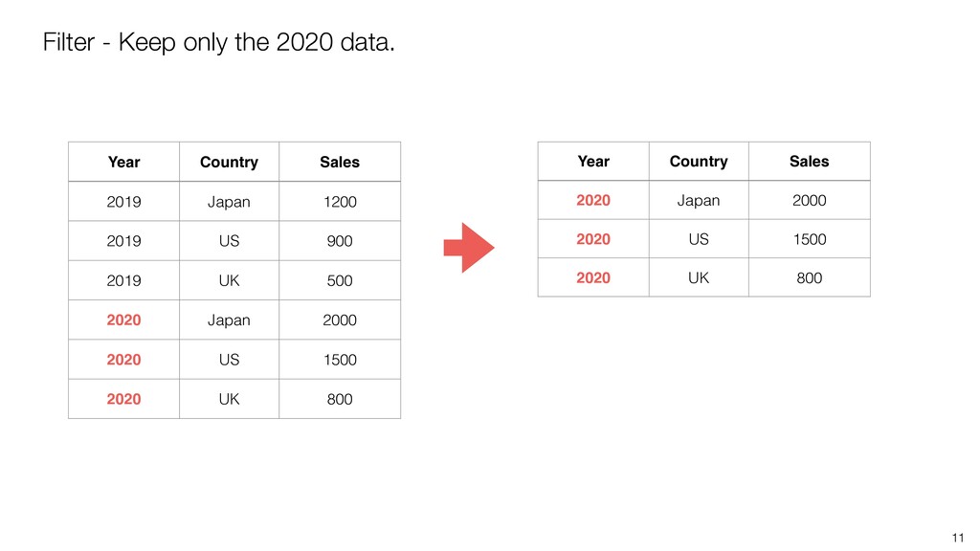Click Japan in the right table

click(x=699, y=201)
